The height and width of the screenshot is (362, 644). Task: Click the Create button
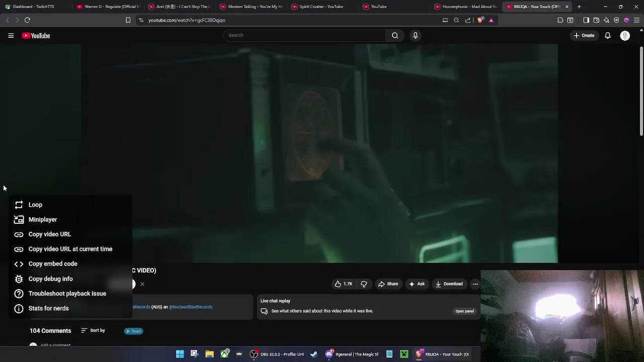pos(584,36)
